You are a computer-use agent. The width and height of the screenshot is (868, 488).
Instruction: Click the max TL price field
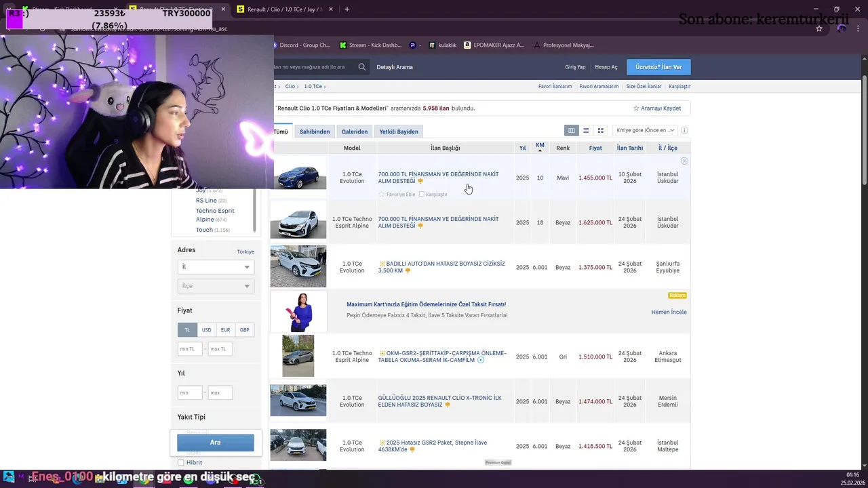[x=220, y=349]
